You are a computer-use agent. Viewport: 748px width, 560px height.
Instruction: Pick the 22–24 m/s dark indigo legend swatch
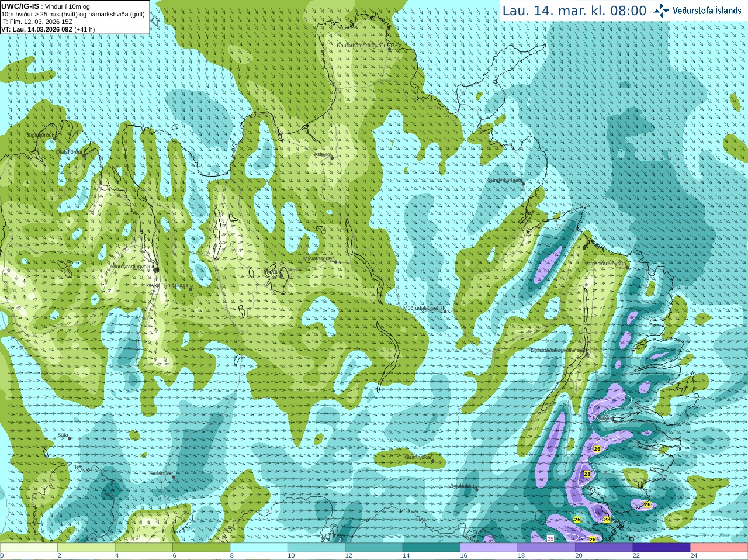click(662, 548)
